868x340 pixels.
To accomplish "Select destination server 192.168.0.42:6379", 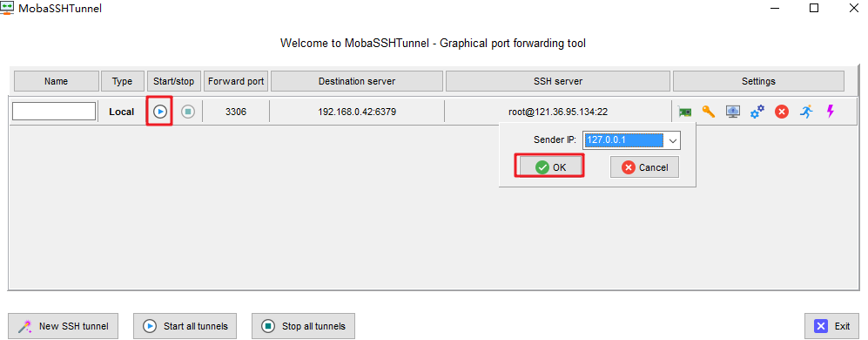I will [x=357, y=112].
